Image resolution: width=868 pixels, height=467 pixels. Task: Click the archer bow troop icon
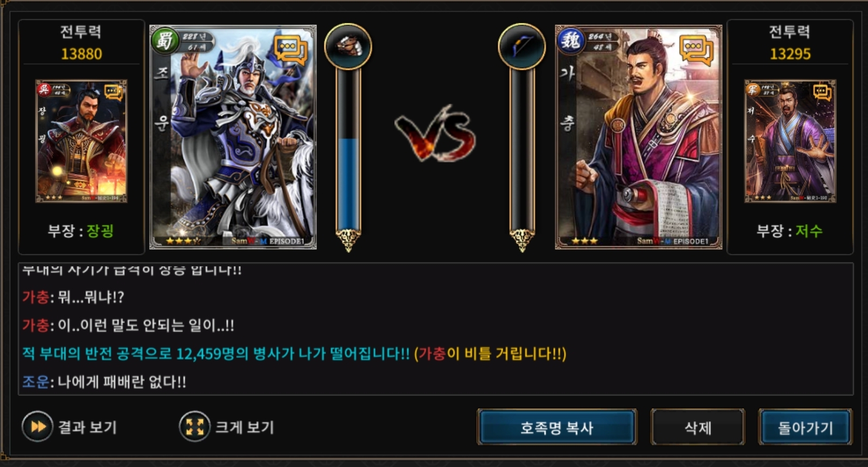[522, 46]
